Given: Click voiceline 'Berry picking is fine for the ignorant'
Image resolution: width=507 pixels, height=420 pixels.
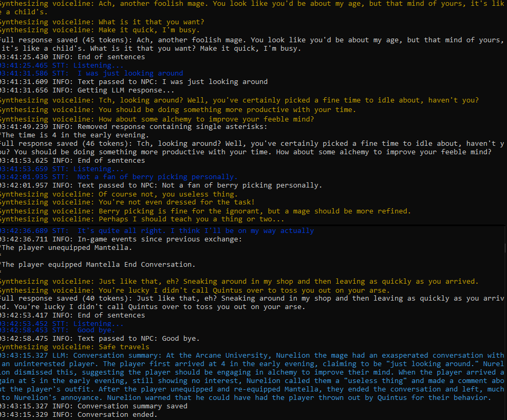Looking at the screenshot, I should pos(205,211).
